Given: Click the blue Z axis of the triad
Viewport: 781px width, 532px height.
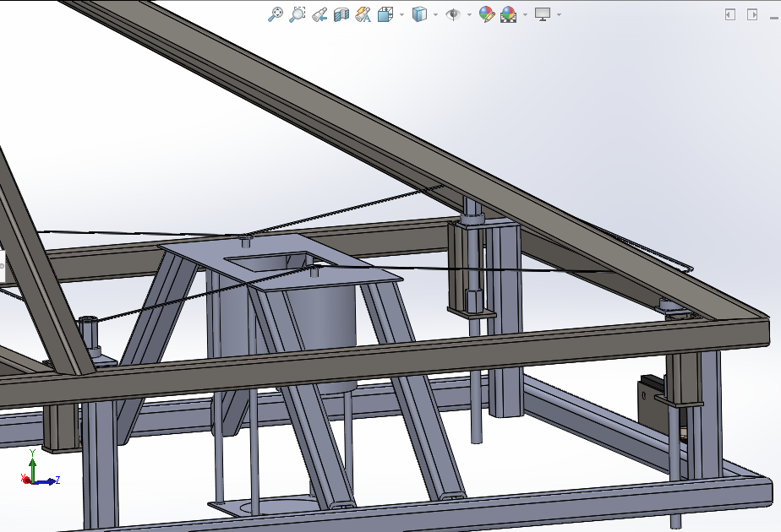Looking at the screenshot, I should 47,481.
